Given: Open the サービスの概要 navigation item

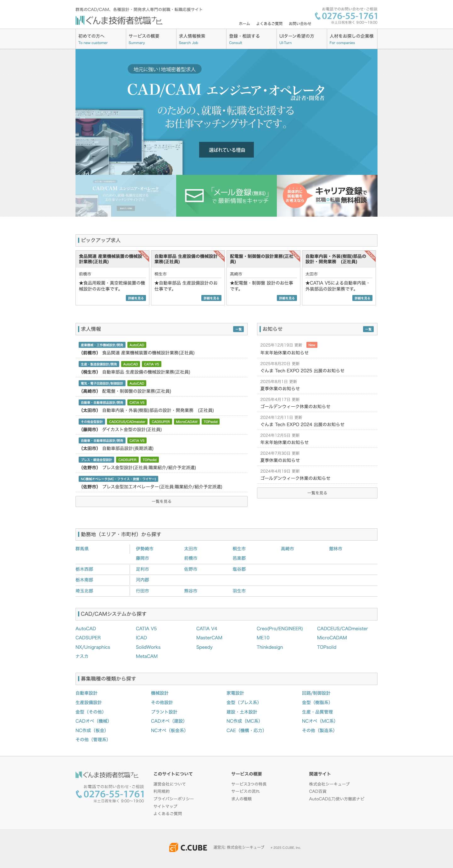Looking at the screenshot, I should [151, 39].
